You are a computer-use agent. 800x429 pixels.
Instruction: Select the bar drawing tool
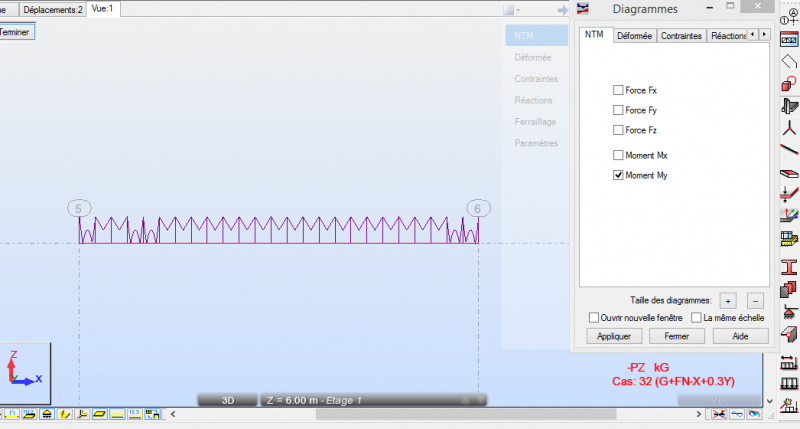789,149
